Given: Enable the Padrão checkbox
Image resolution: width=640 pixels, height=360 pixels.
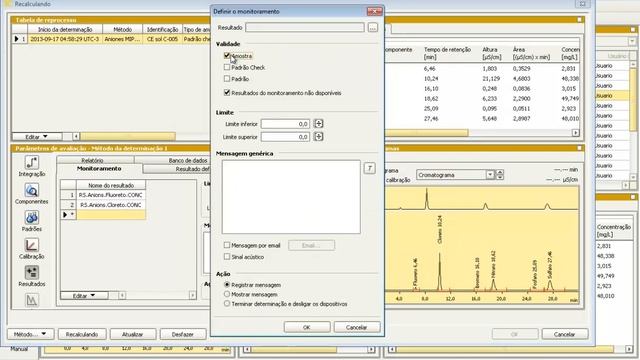Looking at the screenshot, I should pos(227,78).
